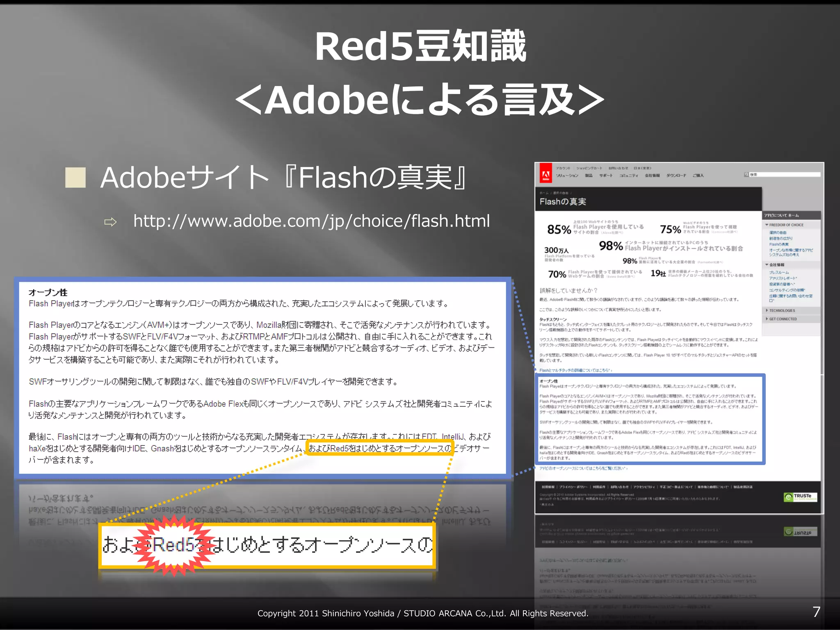Click アクセシビリティ in the webpage footer

point(644,487)
